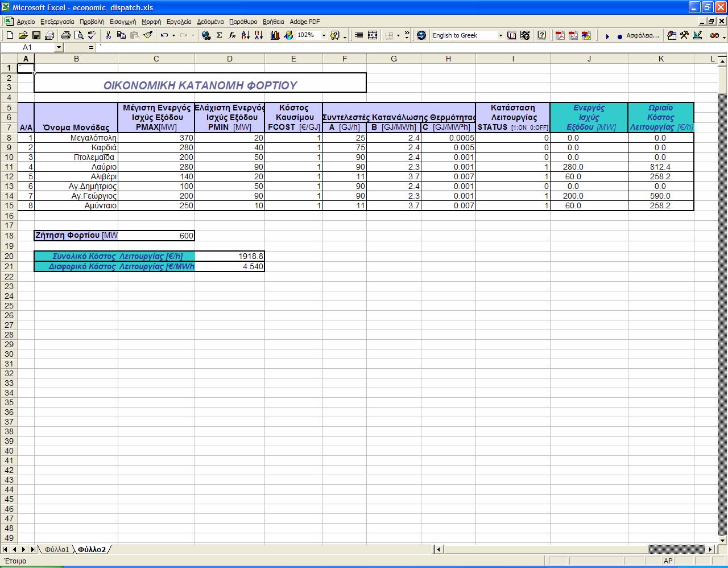Image resolution: width=728 pixels, height=568 pixels.
Task: Click the Run Macro play icon
Action: pyautogui.click(x=607, y=36)
